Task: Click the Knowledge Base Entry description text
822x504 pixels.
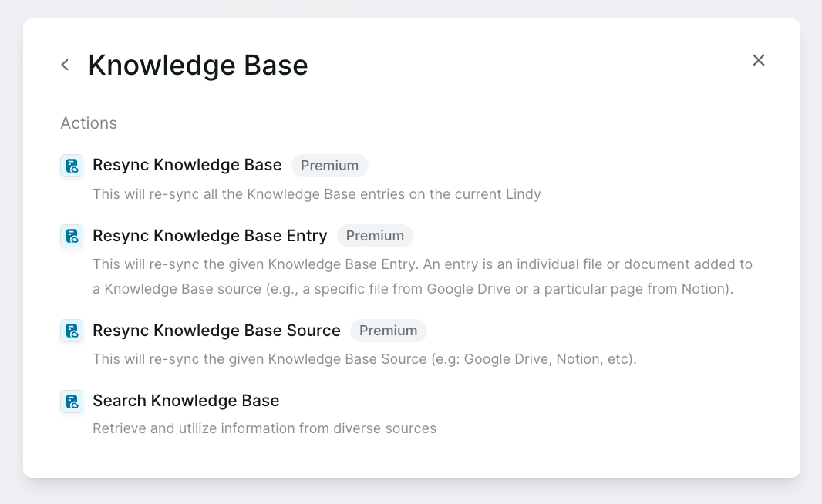Action: 422,264
